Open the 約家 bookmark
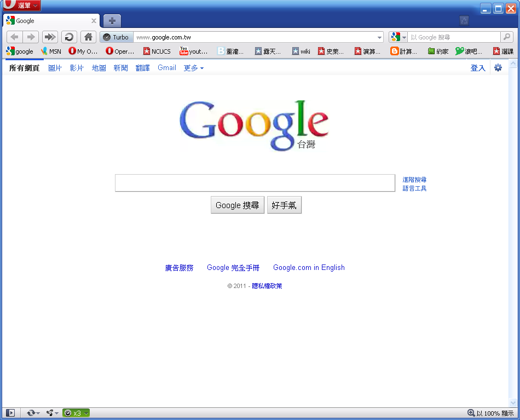 click(x=438, y=51)
